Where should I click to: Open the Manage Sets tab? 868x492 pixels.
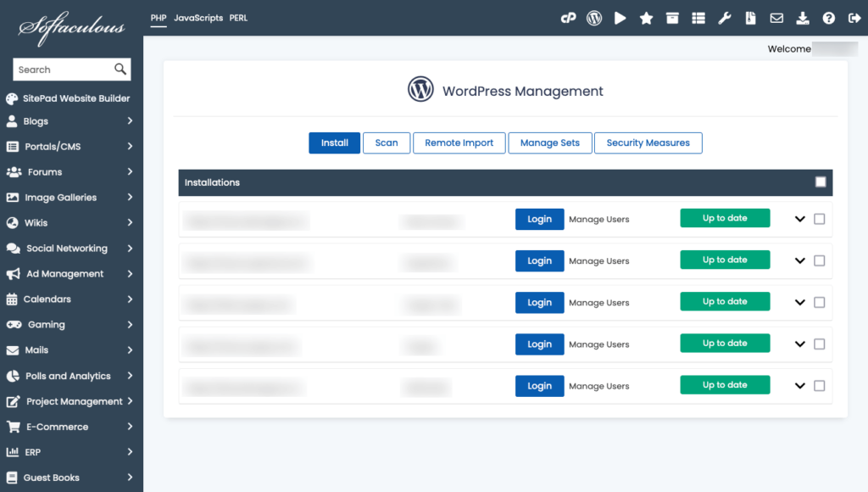tap(549, 143)
